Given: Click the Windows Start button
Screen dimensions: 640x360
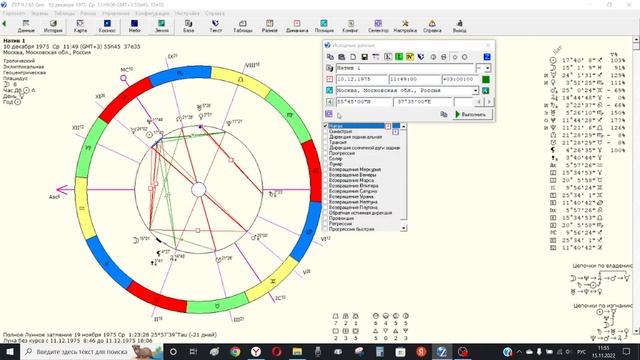Looking at the screenshot, I should tap(9, 351).
